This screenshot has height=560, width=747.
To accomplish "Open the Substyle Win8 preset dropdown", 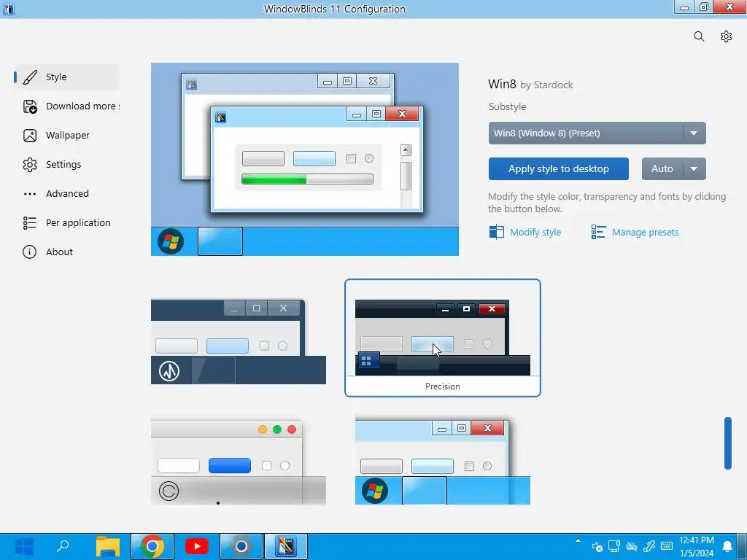I will tap(597, 133).
